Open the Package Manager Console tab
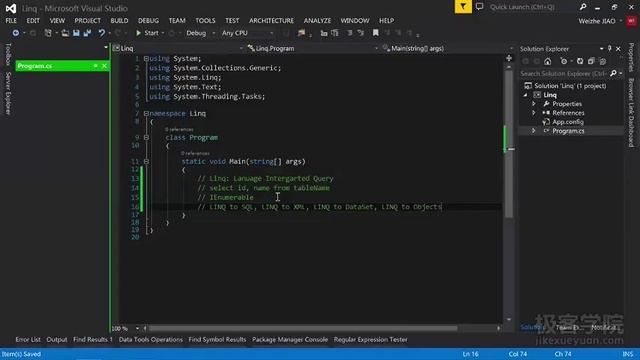The image size is (640, 360). (290, 340)
